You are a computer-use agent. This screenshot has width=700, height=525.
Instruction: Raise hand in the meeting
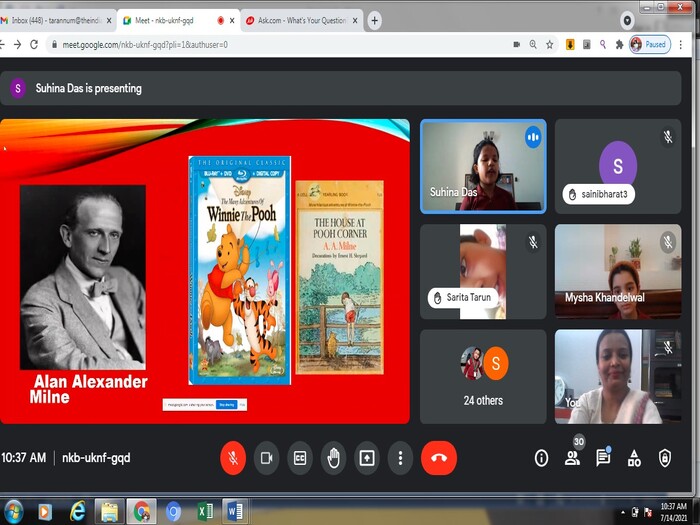(333, 458)
